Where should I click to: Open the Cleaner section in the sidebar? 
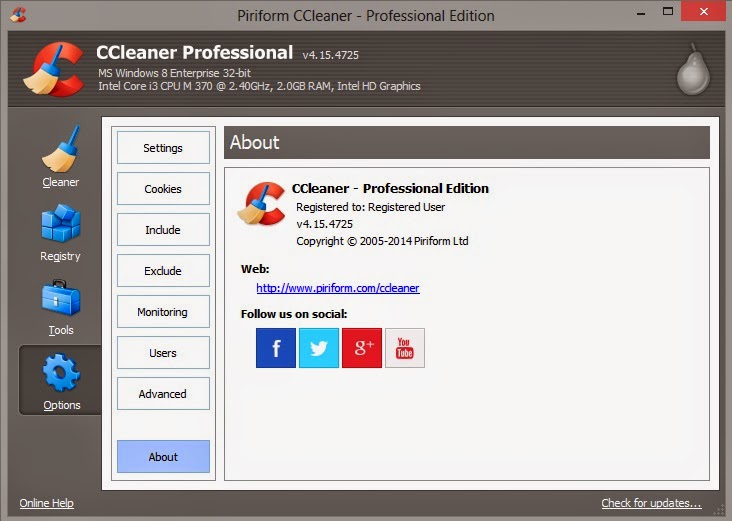coord(61,156)
